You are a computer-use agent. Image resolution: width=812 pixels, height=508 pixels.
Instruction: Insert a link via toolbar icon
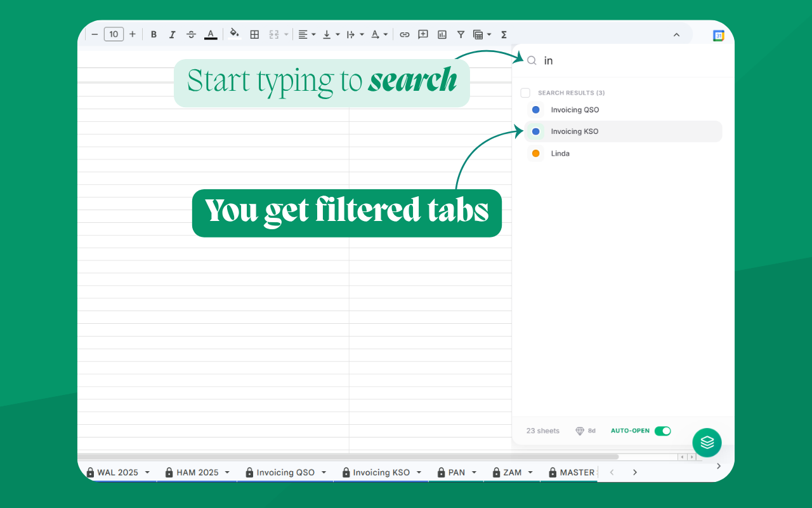coord(405,34)
